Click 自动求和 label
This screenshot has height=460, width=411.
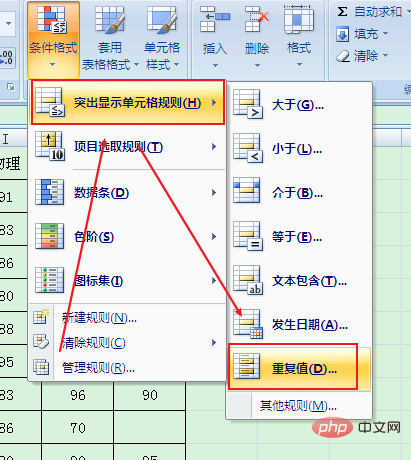[378, 12]
